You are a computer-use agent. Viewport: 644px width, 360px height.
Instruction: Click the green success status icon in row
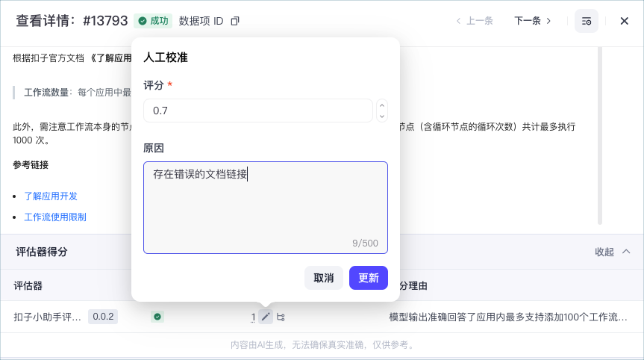pos(157,317)
